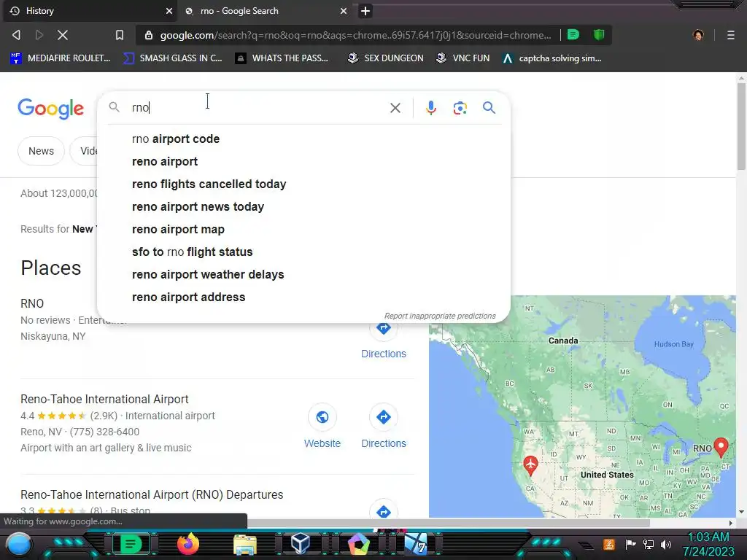Choose the suggestion reno airport map
The height and width of the screenshot is (560, 747).
click(x=303, y=230)
